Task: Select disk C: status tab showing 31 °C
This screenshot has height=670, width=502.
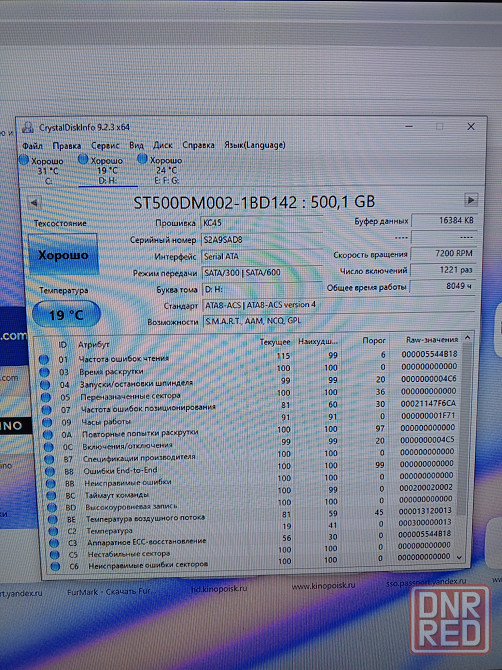Action: point(42,170)
